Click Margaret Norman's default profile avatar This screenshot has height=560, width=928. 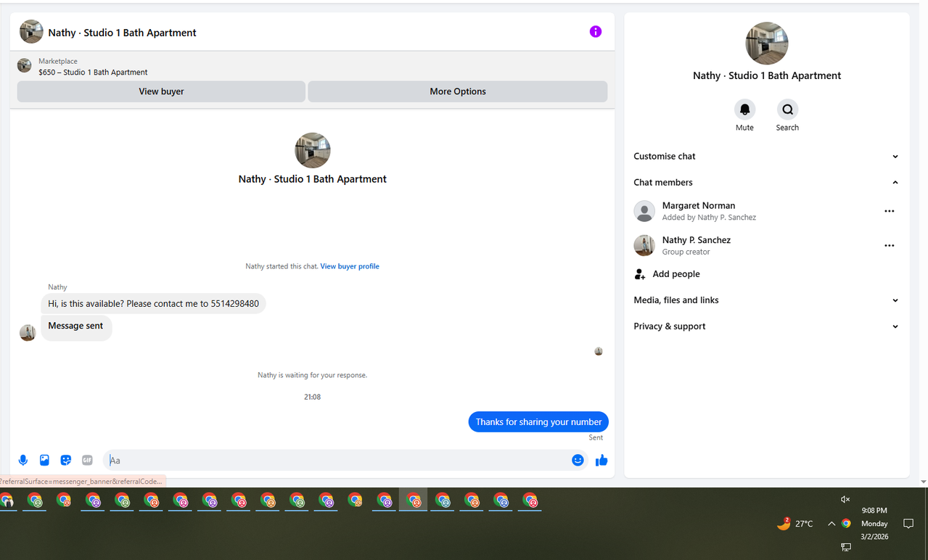point(644,211)
